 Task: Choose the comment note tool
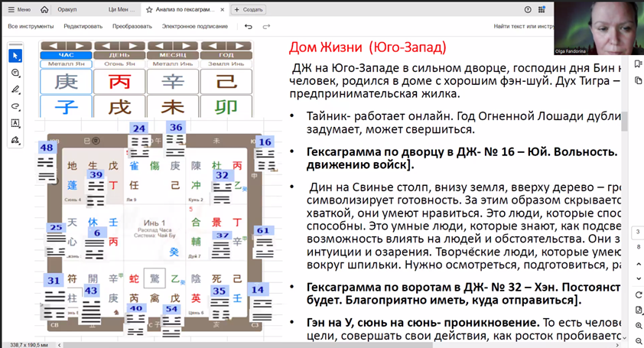click(15, 73)
